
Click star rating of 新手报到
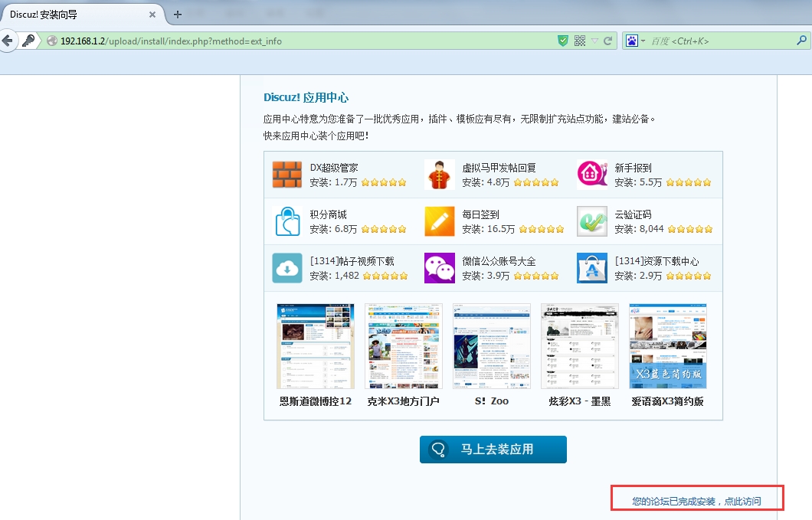tap(689, 182)
